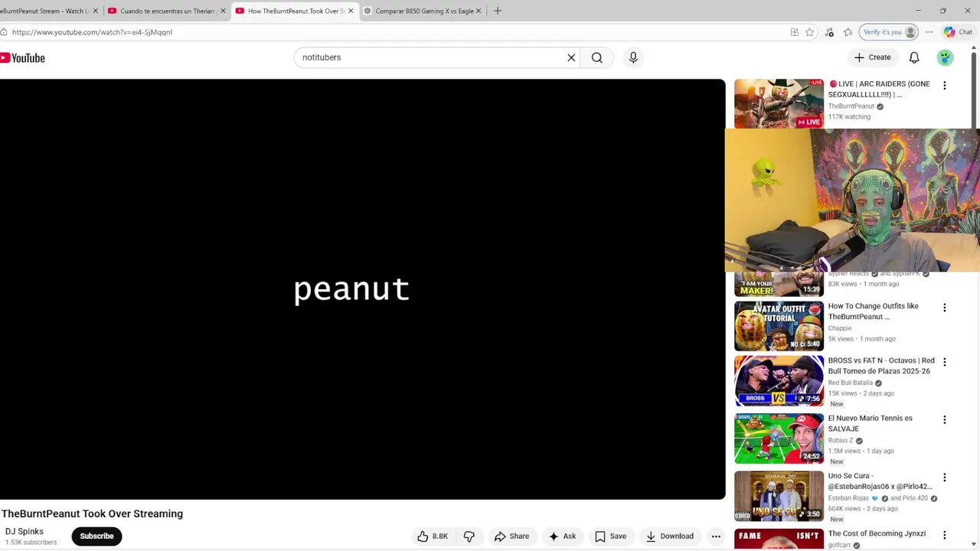Open options for El Nuevo Mario Tennis video

(945, 420)
